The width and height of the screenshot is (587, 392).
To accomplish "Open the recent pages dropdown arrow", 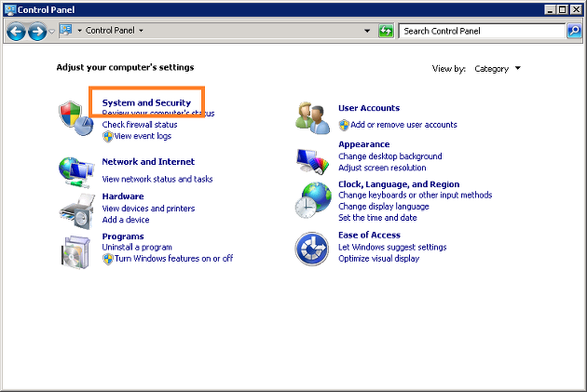I will (51, 32).
